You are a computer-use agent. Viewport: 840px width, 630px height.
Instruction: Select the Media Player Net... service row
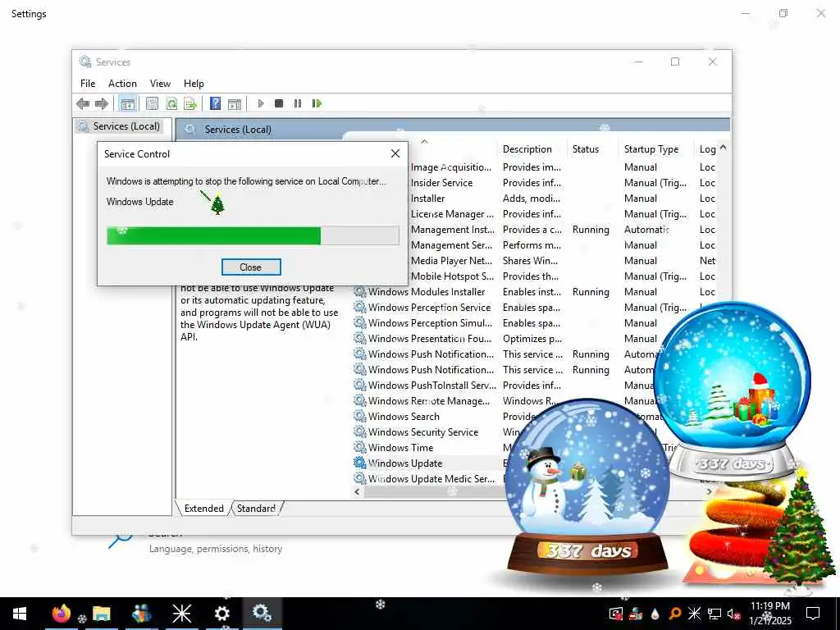(x=563, y=261)
